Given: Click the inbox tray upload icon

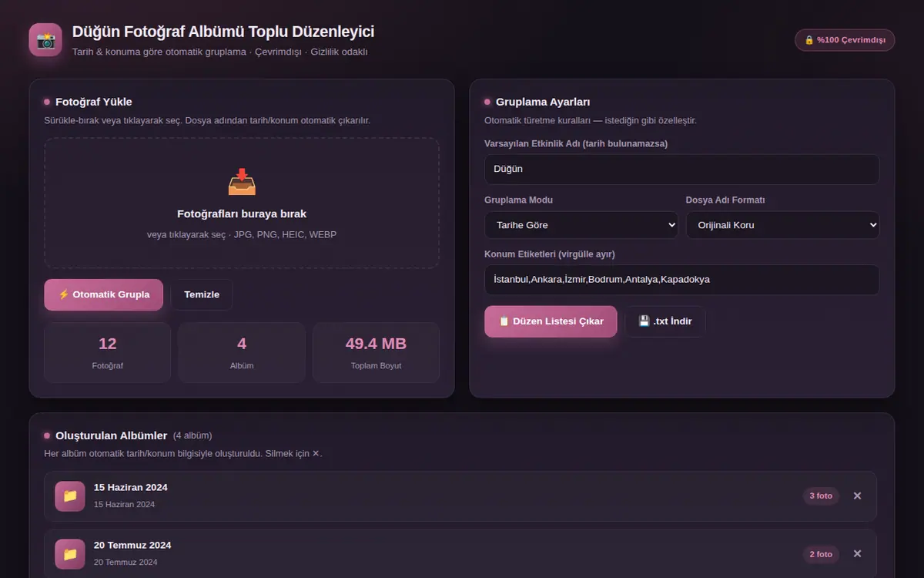Looking at the screenshot, I should click(242, 182).
